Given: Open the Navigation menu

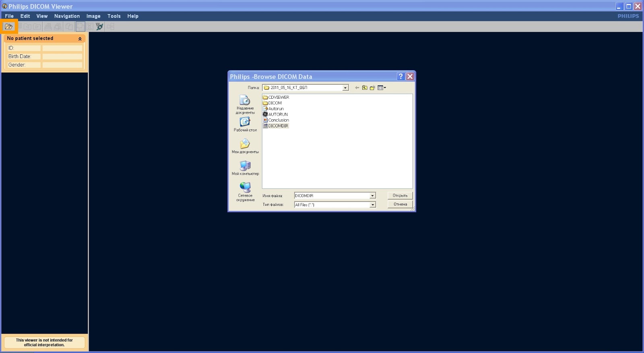Looking at the screenshot, I should (67, 16).
